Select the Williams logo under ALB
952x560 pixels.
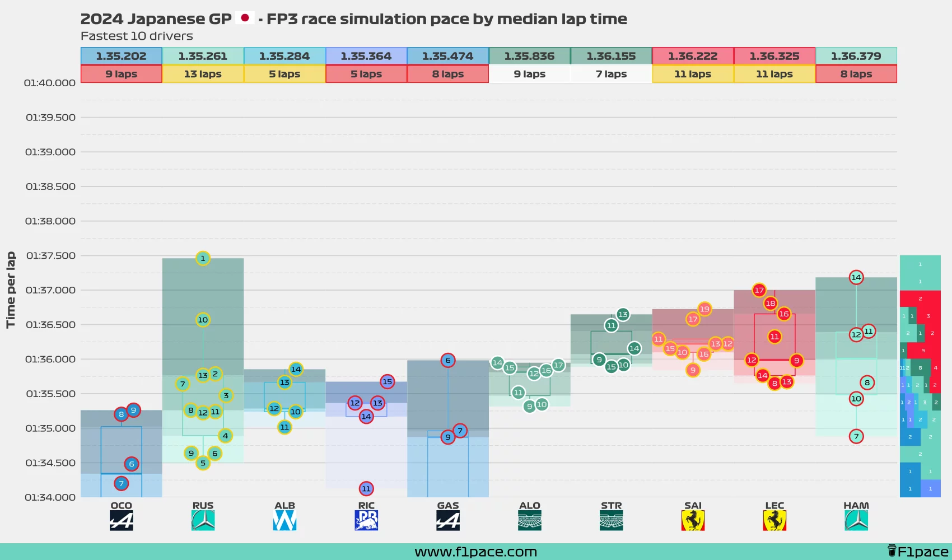coord(284,519)
